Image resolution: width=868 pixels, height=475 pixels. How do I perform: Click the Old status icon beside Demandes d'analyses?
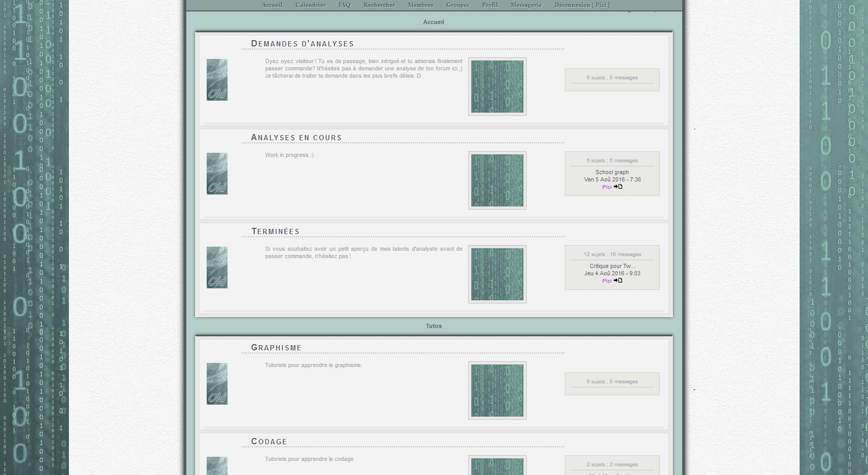pos(217,80)
